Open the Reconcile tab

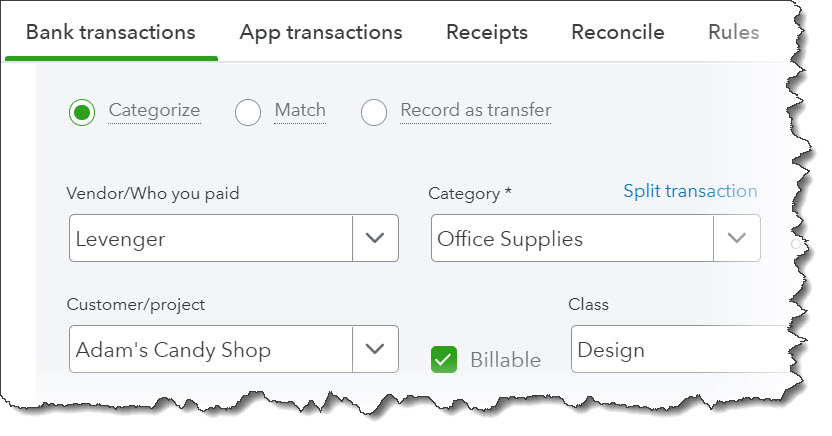618,32
